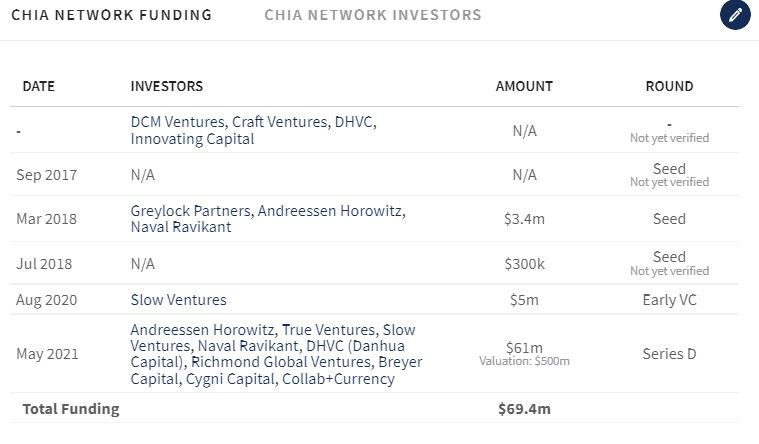This screenshot has width=759, height=444.
Task: Click the Amount column header
Action: (x=524, y=86)
